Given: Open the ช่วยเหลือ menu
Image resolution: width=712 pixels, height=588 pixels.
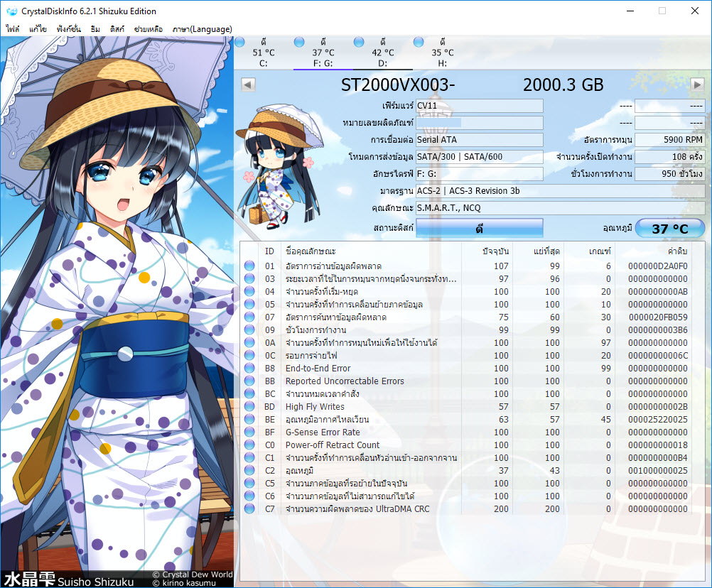Looking at the screenshot, I should 148,29.
